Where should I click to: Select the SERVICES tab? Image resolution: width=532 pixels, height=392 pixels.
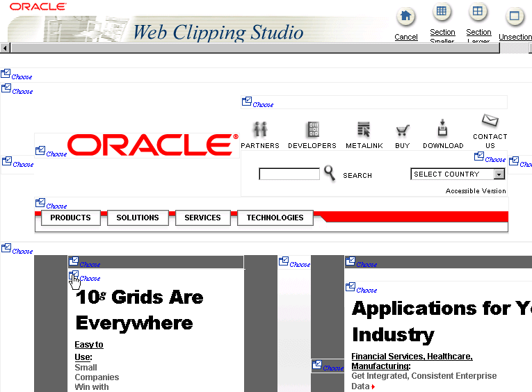coord(202,218)
